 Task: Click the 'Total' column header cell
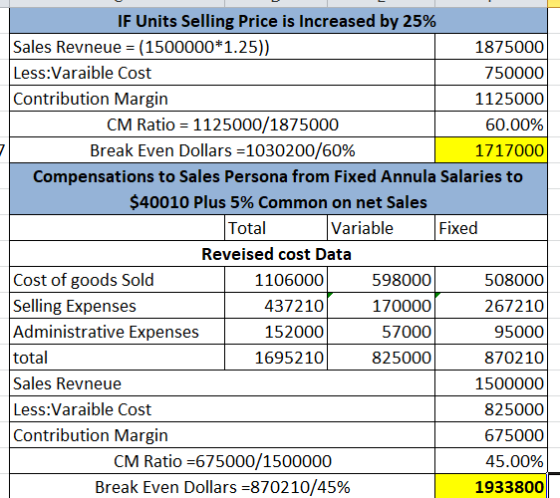[276, 228]
